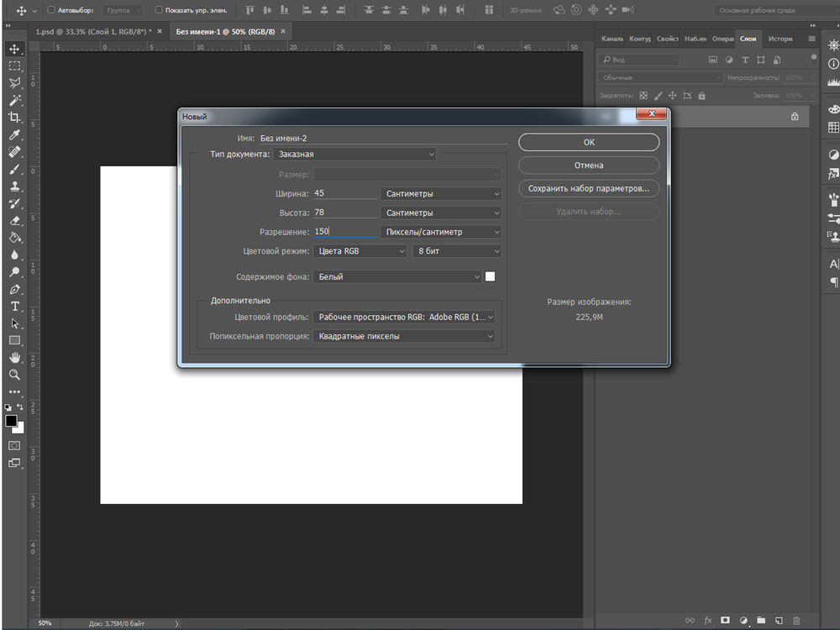Click the OK button
The width and height of the screenshot is (840, 630).
[589, 143]
